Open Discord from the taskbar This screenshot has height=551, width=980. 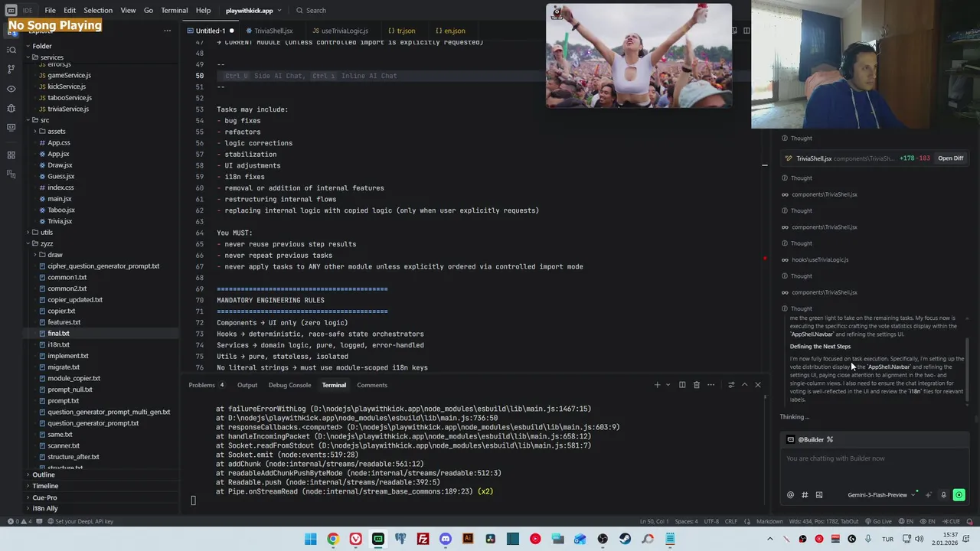pyautogui.click(x=446, y=539)
